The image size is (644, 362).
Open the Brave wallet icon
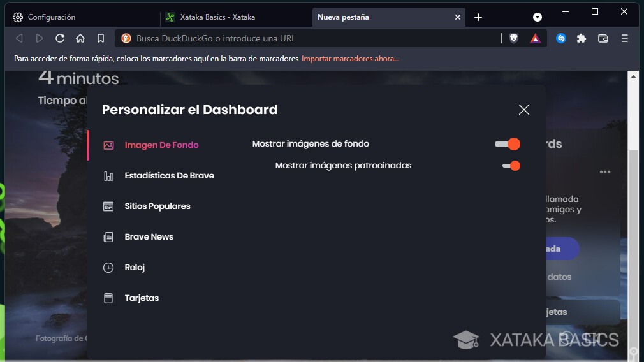(603, 38)
